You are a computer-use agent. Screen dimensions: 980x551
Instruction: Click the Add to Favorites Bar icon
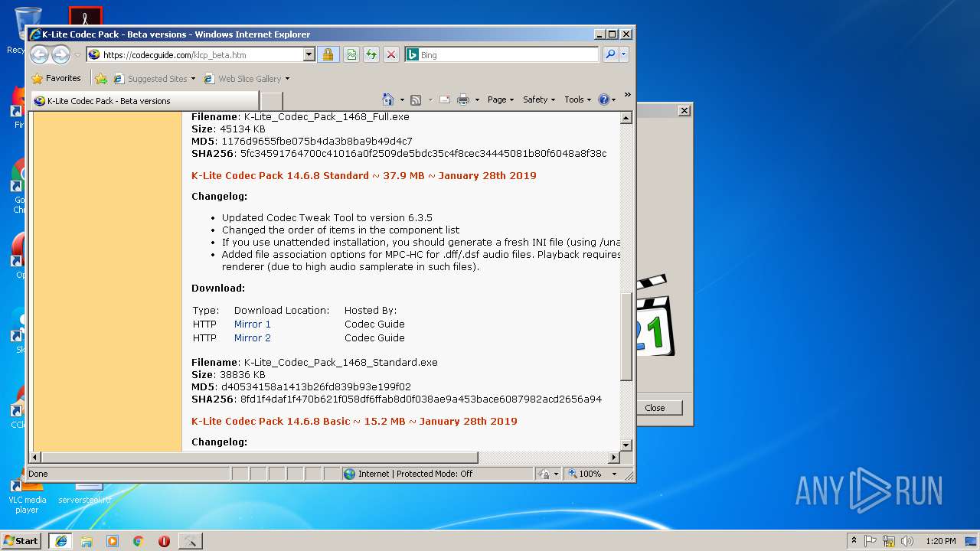point(101,78)
